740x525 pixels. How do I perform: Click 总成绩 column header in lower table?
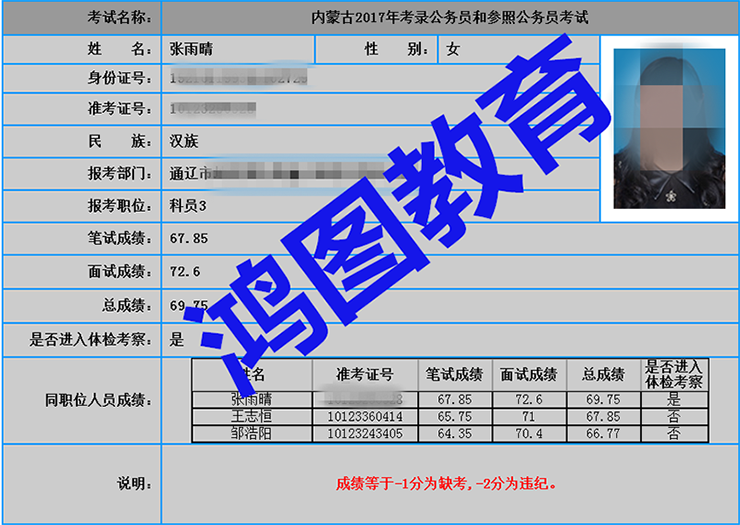(603, 375)
